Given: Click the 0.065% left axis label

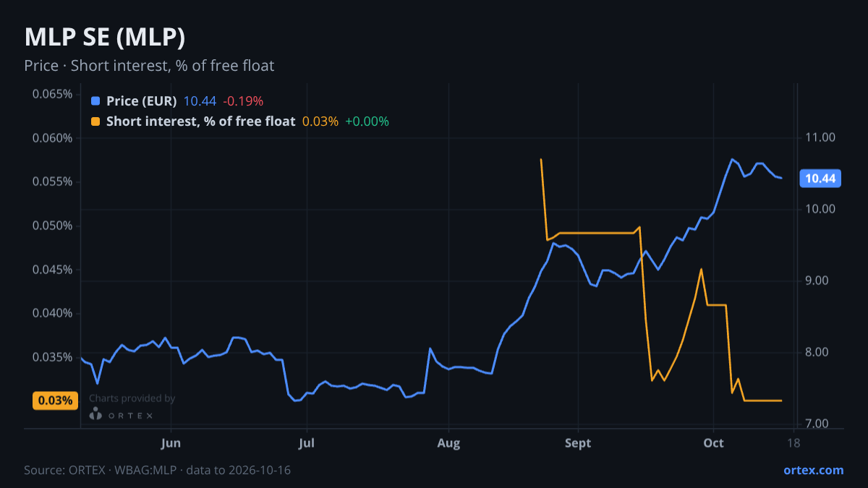Looking at the screenshot, I should click(52, 94).
